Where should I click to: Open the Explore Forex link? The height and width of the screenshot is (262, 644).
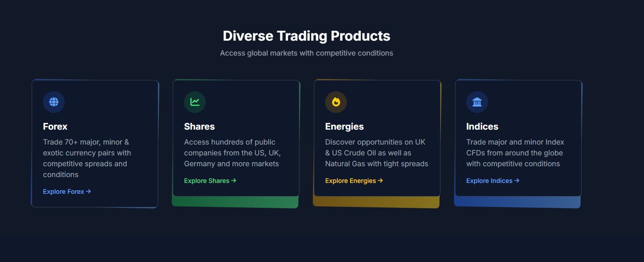tap(64, 192)
